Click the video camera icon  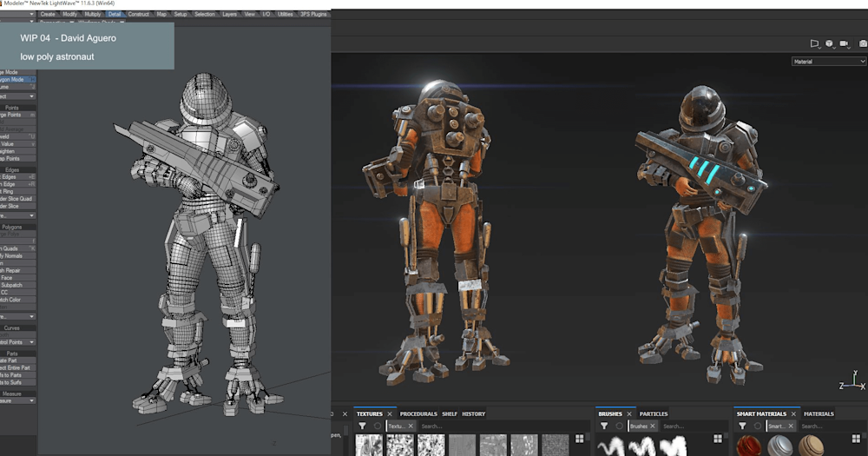click(x=845, y=43)
